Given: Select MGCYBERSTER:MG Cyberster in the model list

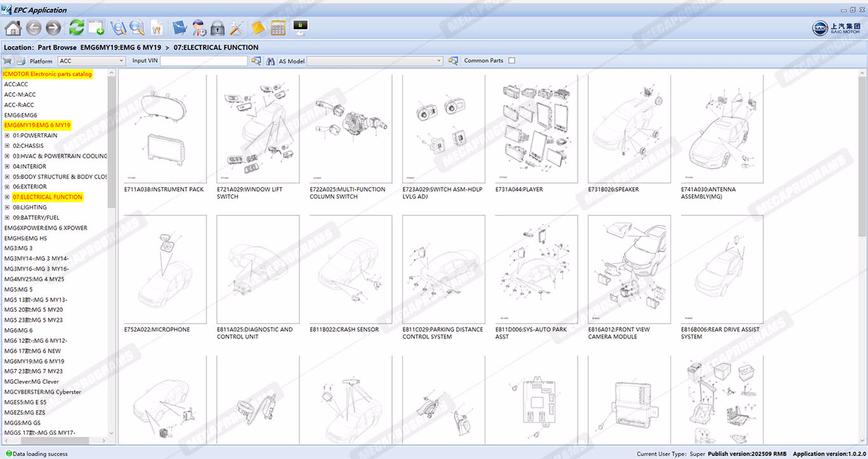Looking at the screenshot, I should point(43,392).
